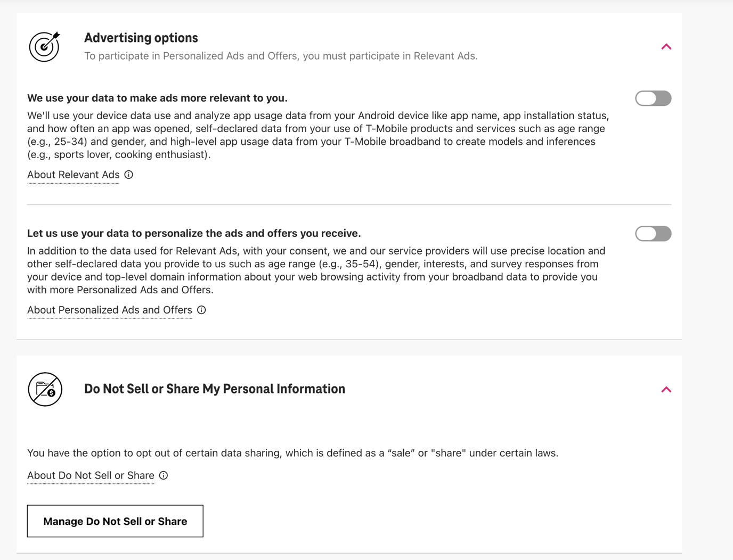Open the About Do Not Sell or Share link

click(x=91, y=475)
